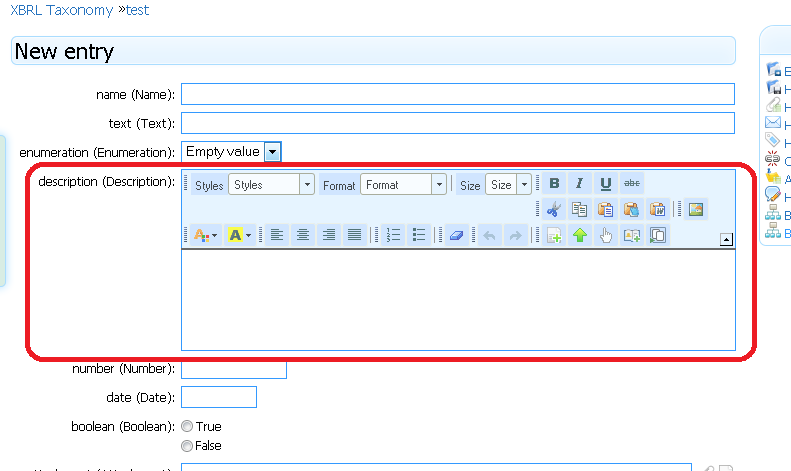This screenshot has height=471, width=791.
Task: Click the green up arrow icon
Action: (x=580, y=235)
